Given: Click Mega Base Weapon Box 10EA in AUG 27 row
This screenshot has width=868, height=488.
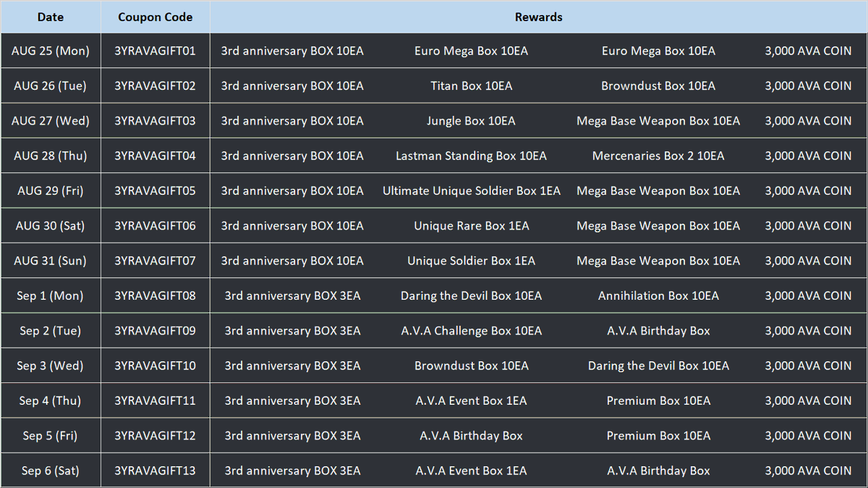Looking at the screenshot, I should 658,121.
